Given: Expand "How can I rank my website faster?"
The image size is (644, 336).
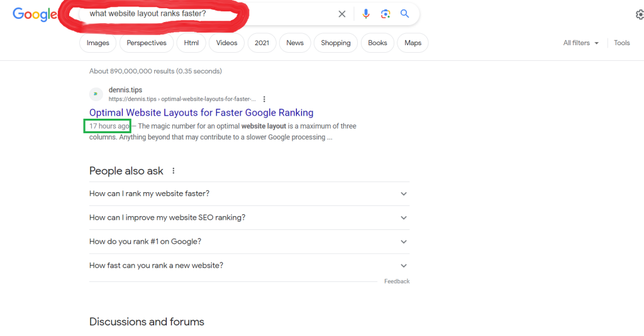Looking at the screenshot, I should click(249, 193).
